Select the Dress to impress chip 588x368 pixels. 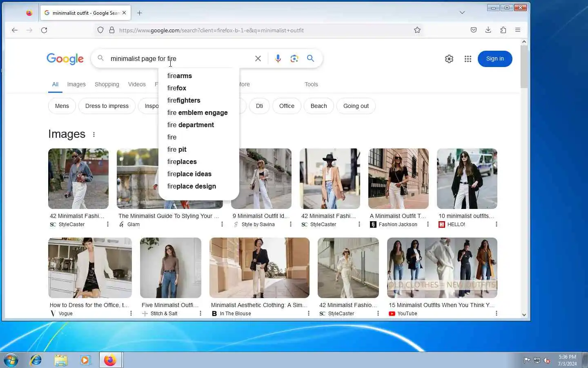point(107,106)
